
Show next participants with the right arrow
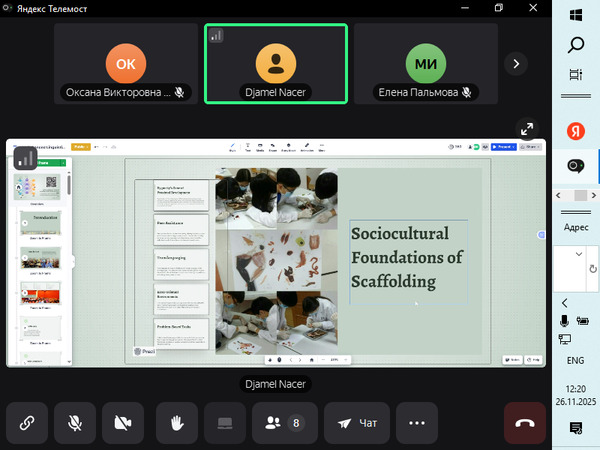pyautogui.click(x=516, y=63)
